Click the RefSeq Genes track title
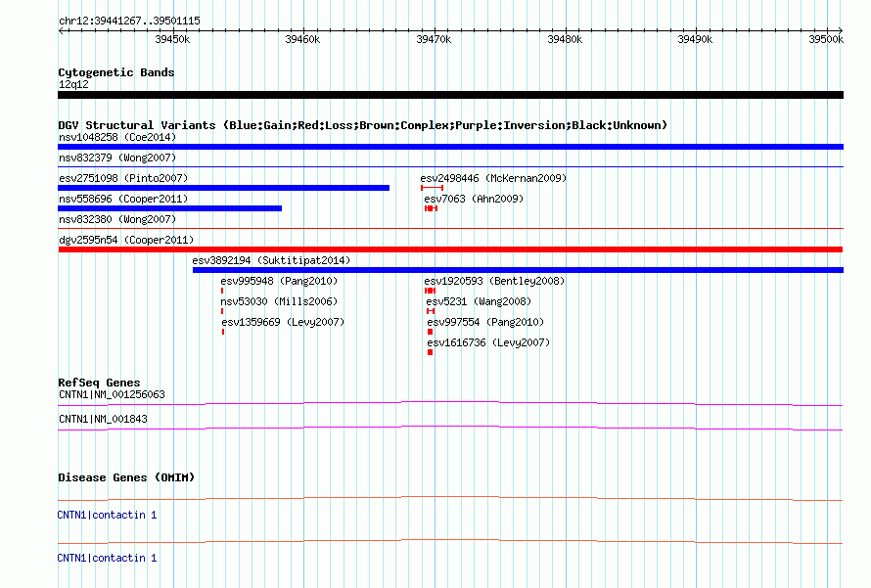Screen dimensions: 871x588 [99, 383]
